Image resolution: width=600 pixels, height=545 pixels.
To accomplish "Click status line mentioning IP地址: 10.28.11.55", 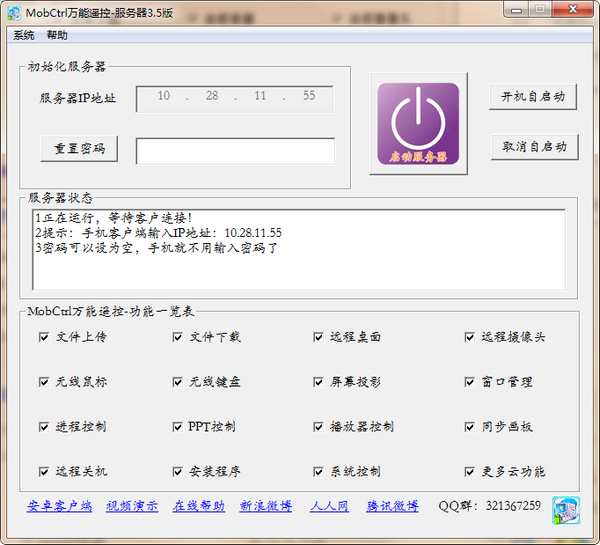I will click(158, 233).
